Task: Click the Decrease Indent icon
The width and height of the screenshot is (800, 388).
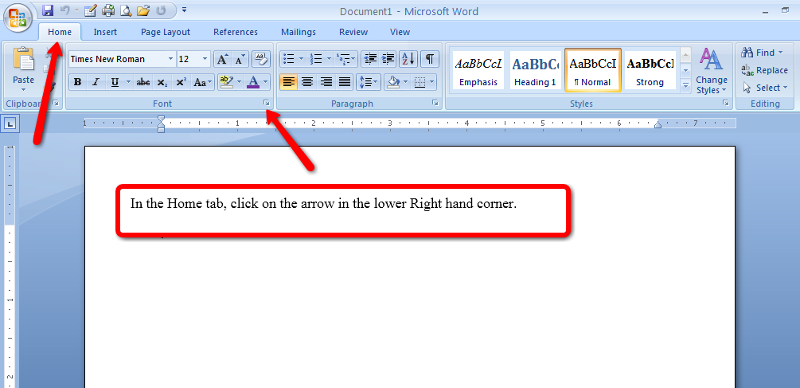Action: [370, 59]
